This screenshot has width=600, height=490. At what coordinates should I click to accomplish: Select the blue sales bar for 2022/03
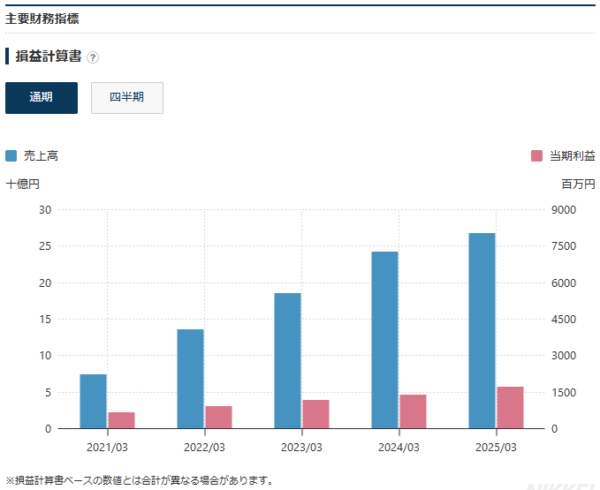pos(190,379)
